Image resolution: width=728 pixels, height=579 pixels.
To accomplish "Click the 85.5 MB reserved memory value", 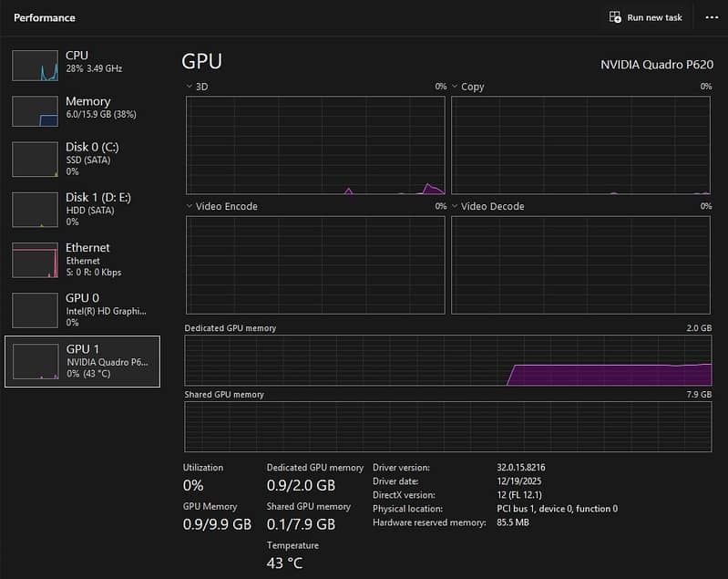I will (513, 522).
